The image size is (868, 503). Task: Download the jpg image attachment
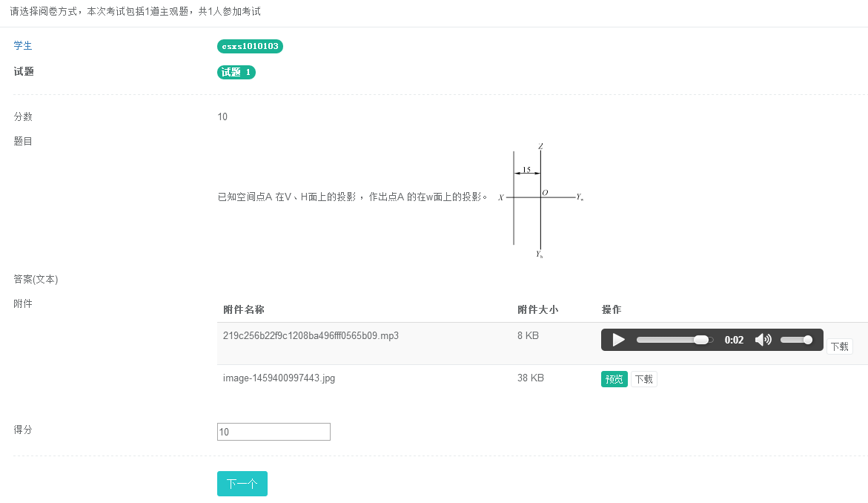[643, 379]
